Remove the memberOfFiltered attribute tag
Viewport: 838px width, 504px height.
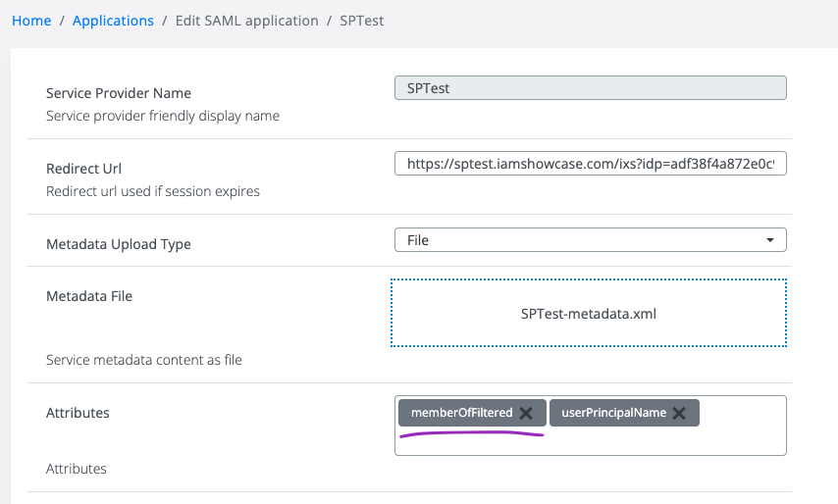(x=526, y=413)
